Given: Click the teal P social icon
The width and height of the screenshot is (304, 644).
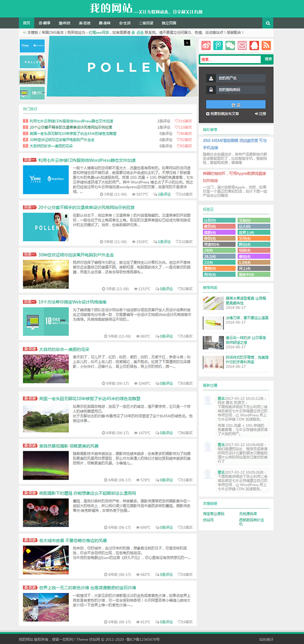Looking at the screenshot, I should tap(218, 45).
